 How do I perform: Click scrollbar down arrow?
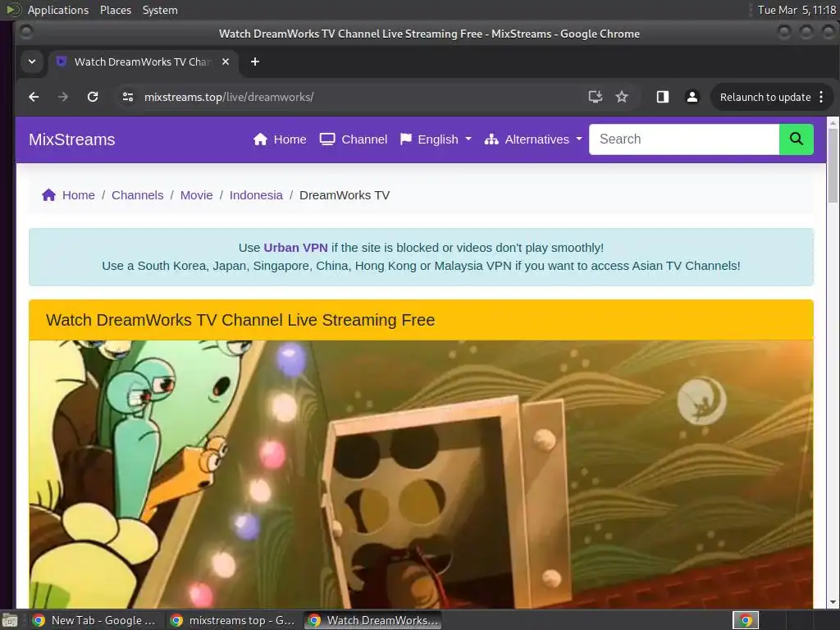click(x=833, y=602)
